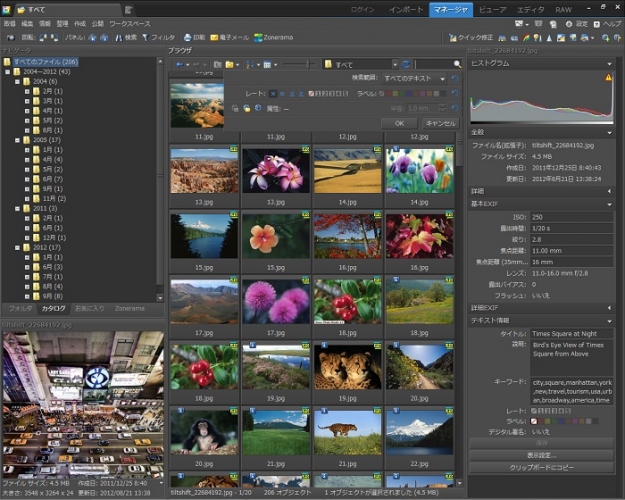Click the 電子メール envelope icon

[x=214, y=37]
